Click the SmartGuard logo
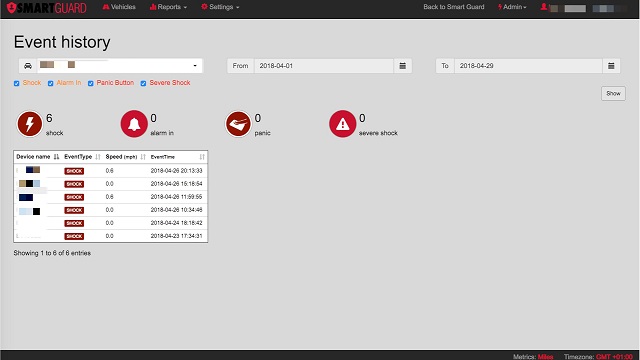 point(47,7)
